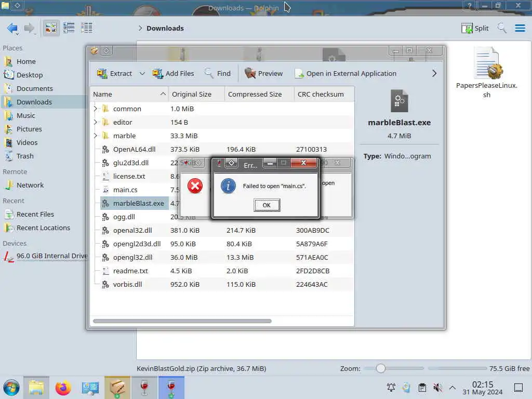The image size is (532, 399).
Task: Select opengl2d3d.dll in archive list
Action: (137, 244)
